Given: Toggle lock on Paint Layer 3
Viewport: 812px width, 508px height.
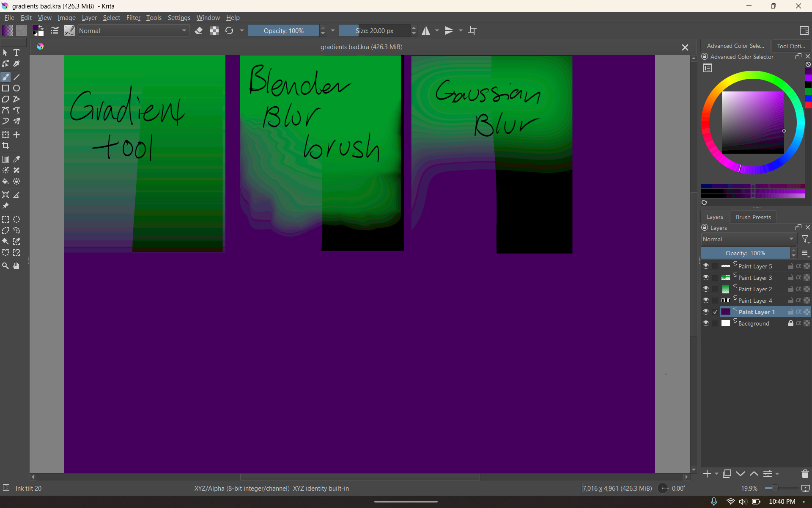Looking at the screenshot, I should click(790, 278).
